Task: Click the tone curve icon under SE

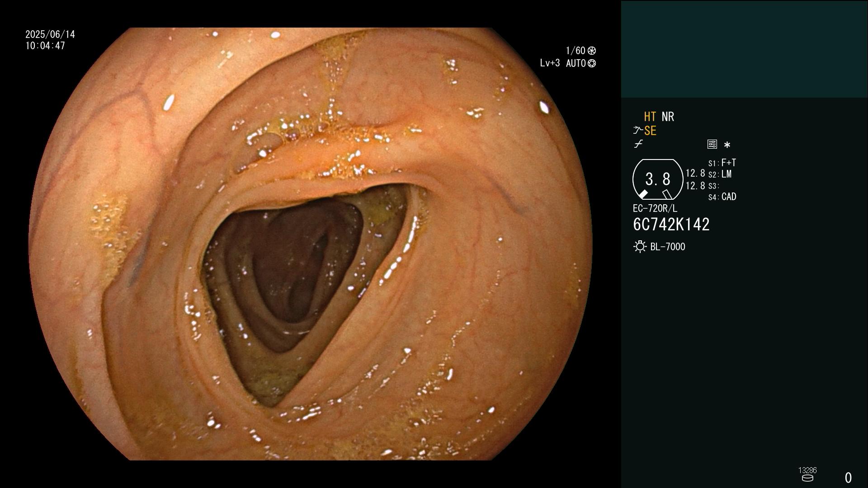Action: (x=638, y=144)
